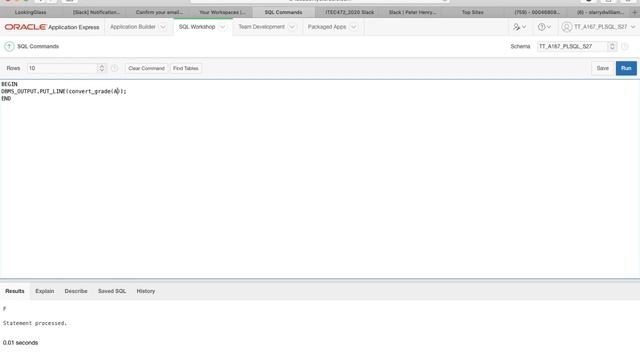Switch to the ITEC472_2020 Slack browser tab
This screenshot has width=640, height=360.
point(349,12)
